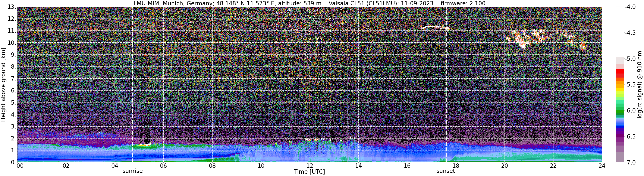Click the time axis tick label 08
The width and height of the screenshot is (644, 176).
[212, 166]
